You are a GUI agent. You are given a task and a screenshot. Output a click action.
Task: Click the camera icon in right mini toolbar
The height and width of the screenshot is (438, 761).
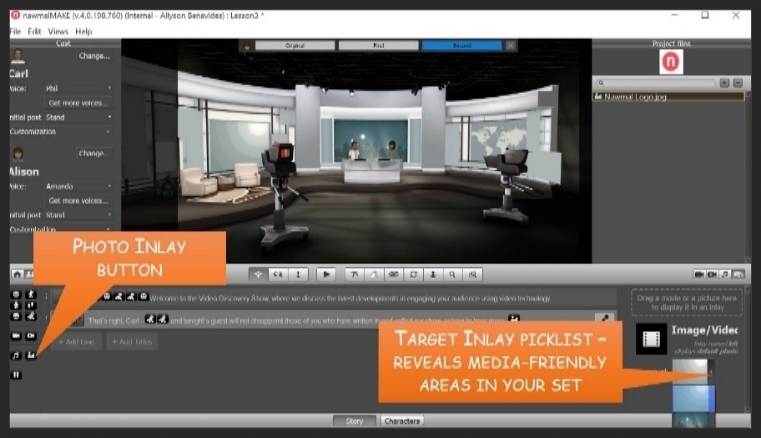[x=699, y=274]
